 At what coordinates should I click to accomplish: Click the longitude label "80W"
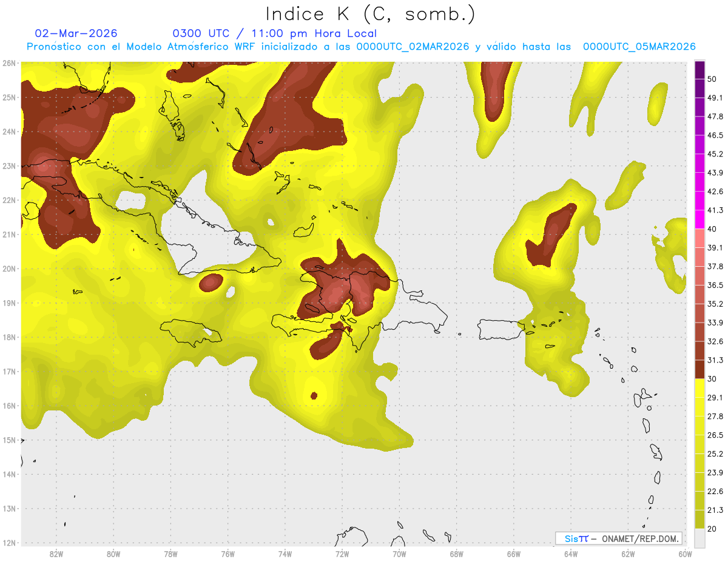point(113,554)
